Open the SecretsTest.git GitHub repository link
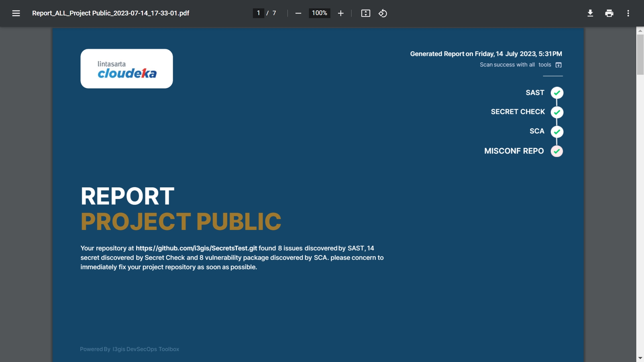The image size is (644, 362). pos(196,248)
